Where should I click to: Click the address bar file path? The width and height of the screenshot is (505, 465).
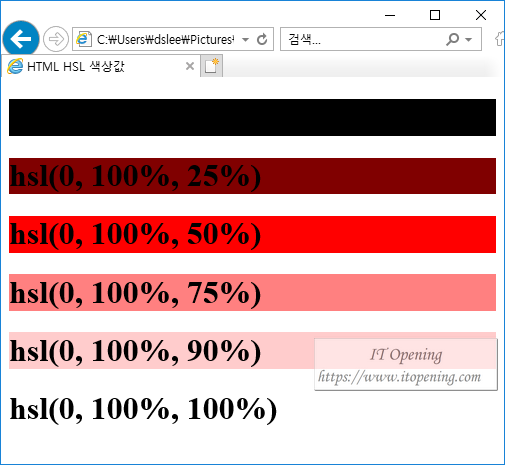coord(165,40)
